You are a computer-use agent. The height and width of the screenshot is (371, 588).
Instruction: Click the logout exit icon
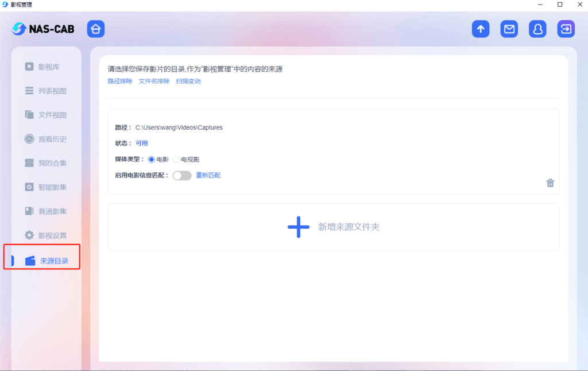point(566,29)
